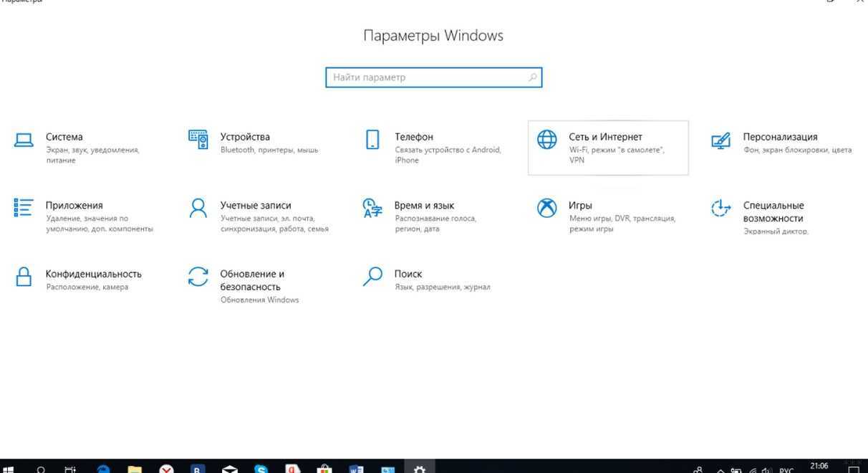The height and width of the screenshot is (473, 868).
Task: Click the taskbar clock showing 21:06
Action: point(819,467)
